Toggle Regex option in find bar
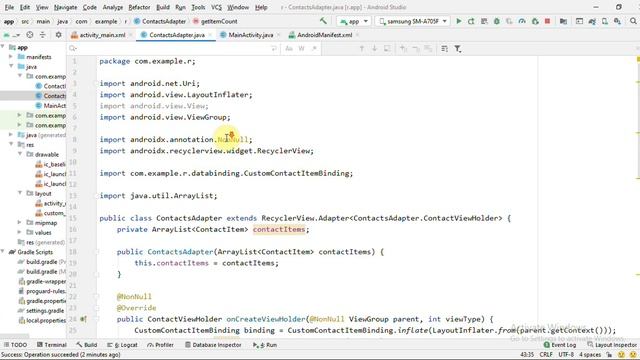 point(314,49)
